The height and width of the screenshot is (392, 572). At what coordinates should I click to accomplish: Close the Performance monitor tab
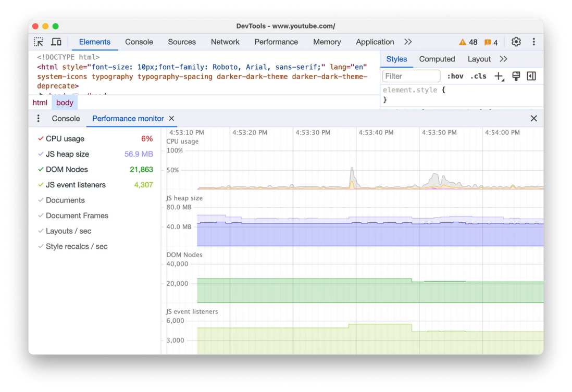tap(171, 119)
